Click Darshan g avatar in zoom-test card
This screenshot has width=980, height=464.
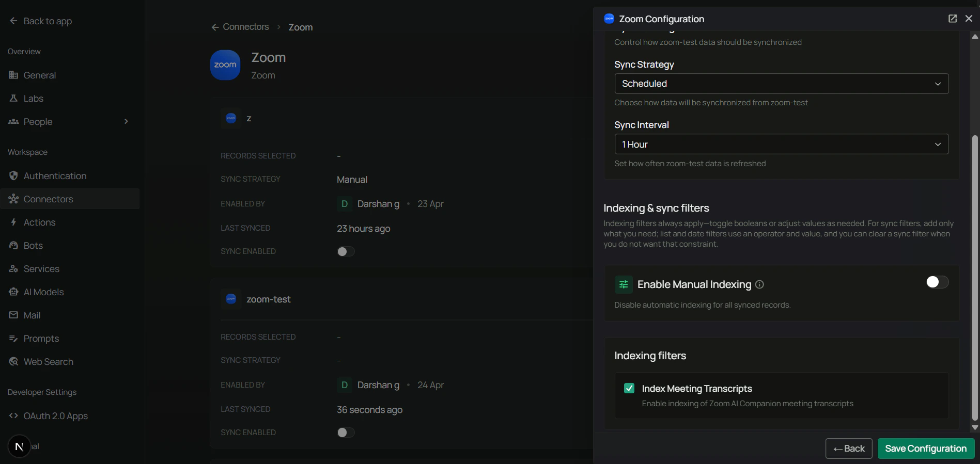[345, 385]
